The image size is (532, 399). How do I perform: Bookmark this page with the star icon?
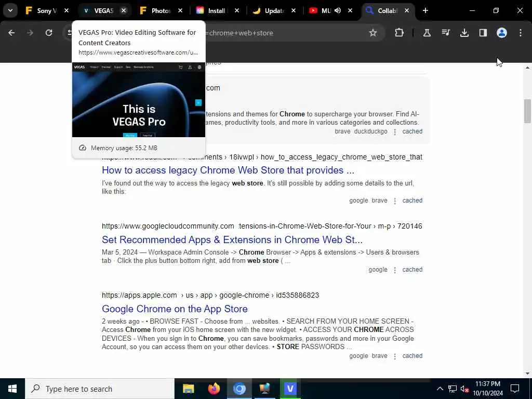pos(373,33)
